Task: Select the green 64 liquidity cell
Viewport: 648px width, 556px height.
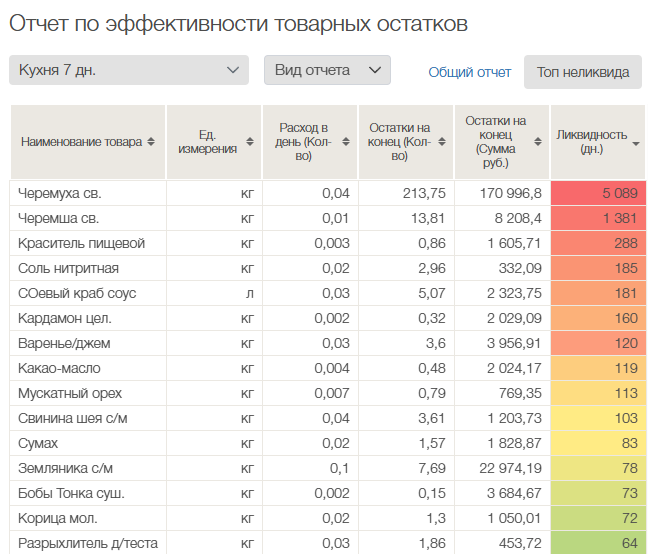Action: (596, 543)
